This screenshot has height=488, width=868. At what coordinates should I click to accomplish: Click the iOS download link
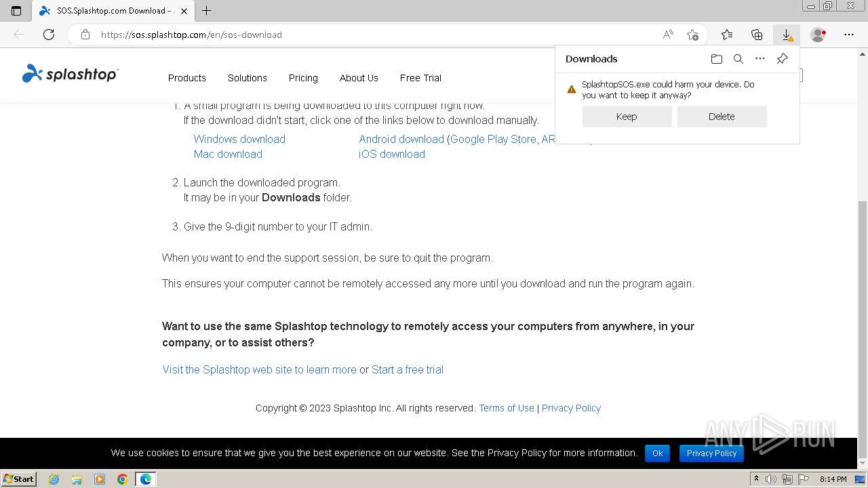[392, 154]
